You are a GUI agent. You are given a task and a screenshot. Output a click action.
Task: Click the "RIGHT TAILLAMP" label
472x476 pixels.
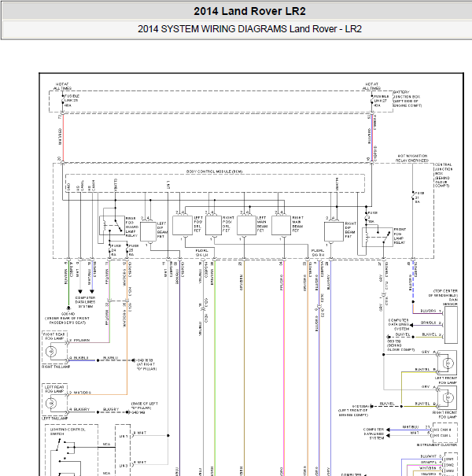(x=56, y=367)
